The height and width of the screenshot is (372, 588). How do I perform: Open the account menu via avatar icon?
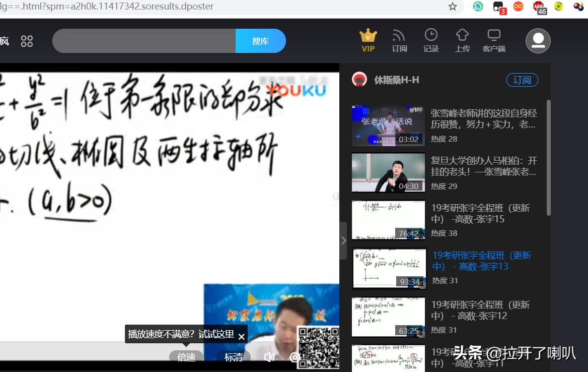coord(538,40)
